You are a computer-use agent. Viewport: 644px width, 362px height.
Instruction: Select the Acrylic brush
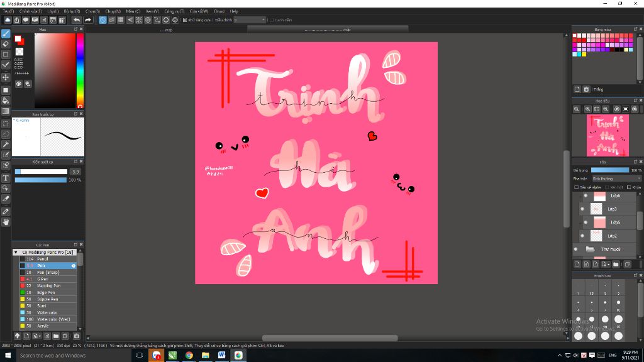(x=48, y=326)
